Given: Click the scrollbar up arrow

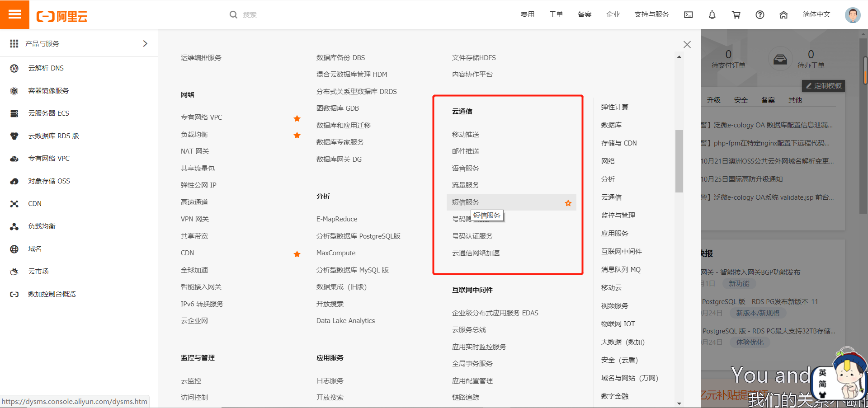Looking at the screenshot, I should pos(679,57).
